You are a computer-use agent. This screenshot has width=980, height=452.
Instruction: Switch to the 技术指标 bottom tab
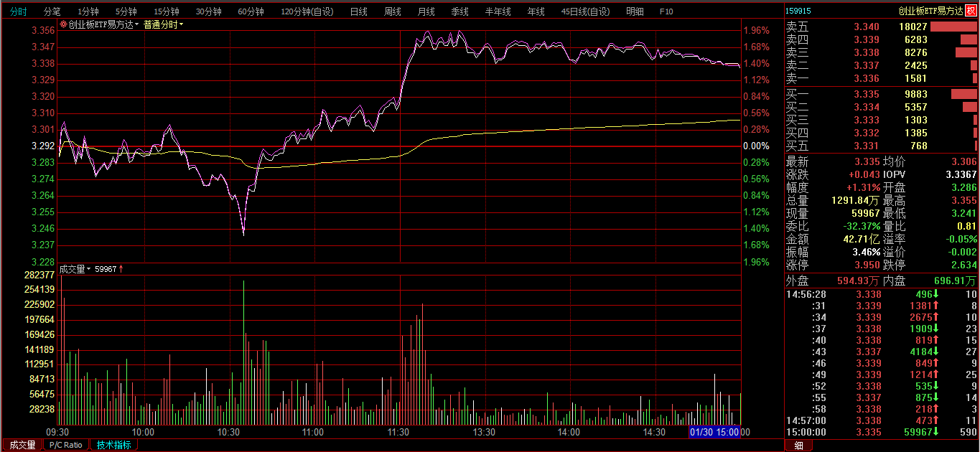[114, 445]
